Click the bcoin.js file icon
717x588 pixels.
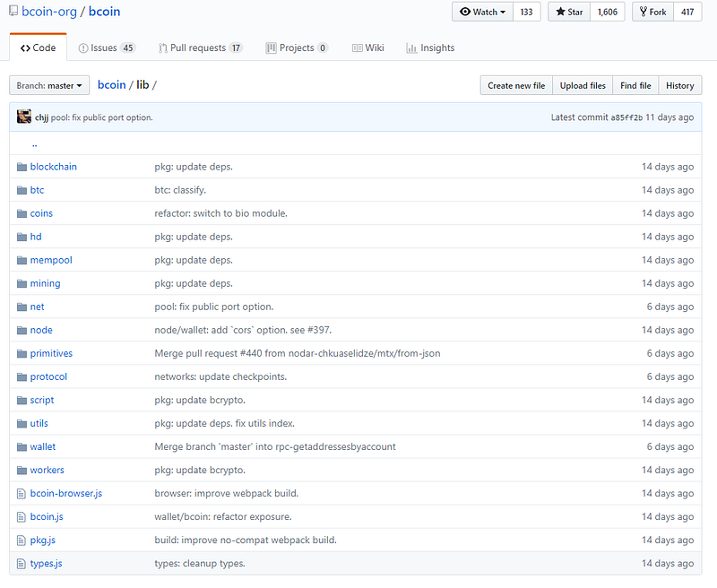(x=22, y=516)
